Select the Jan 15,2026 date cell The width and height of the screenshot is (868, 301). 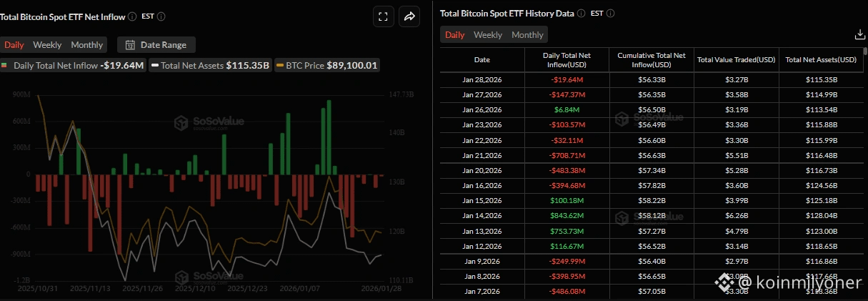click(482, 201)
